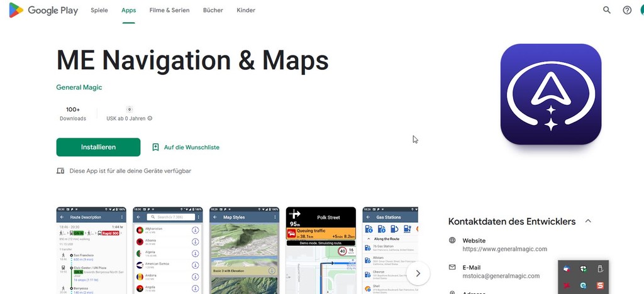Click the 'USK ab 0 Jahren' label
The height and width of the screenshot is (294, 644).
click(x=126, y=119)
